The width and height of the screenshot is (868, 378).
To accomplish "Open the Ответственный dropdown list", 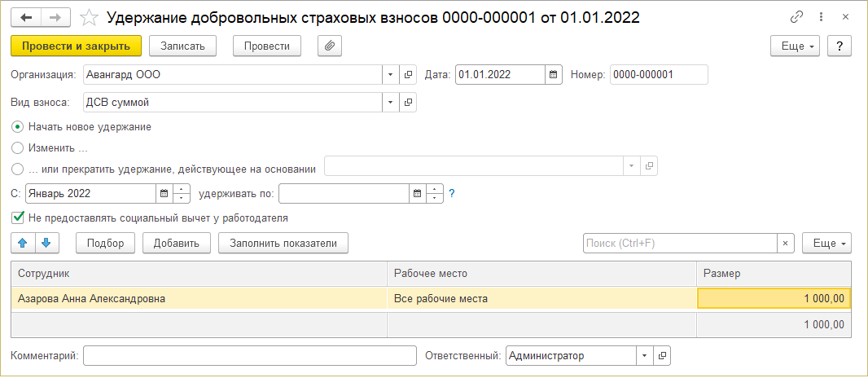I will [645, 356].
